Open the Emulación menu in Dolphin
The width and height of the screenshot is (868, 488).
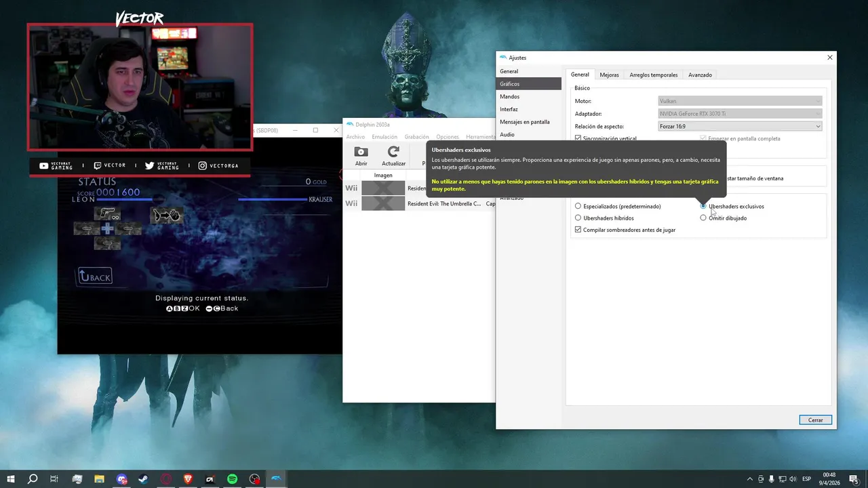tap(384, 137)
